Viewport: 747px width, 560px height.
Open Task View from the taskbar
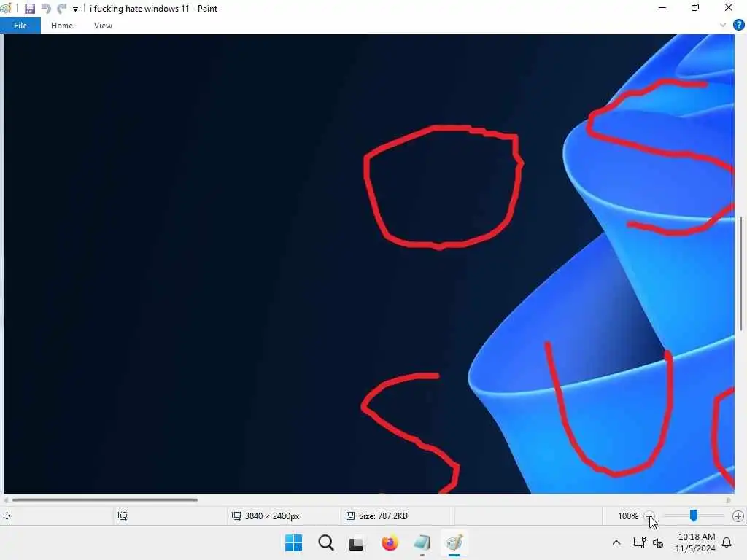356,544
